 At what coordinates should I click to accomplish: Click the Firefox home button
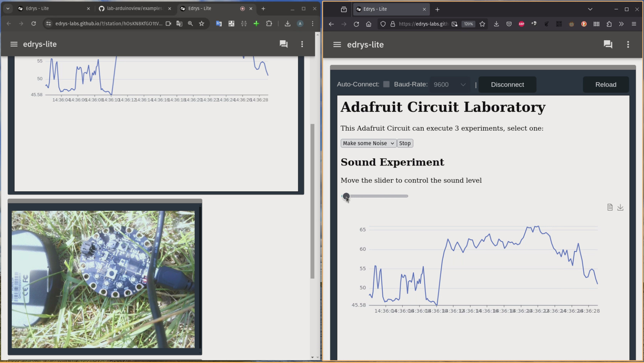coord(368,24)
